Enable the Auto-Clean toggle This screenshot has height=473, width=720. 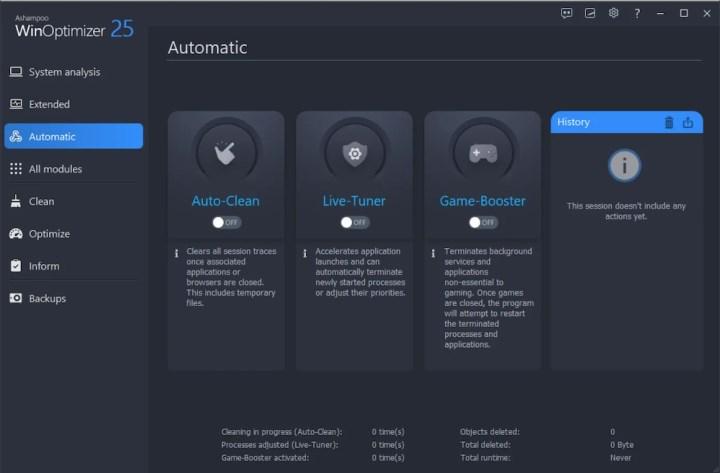pyautogui.click(x=226, y=223)
